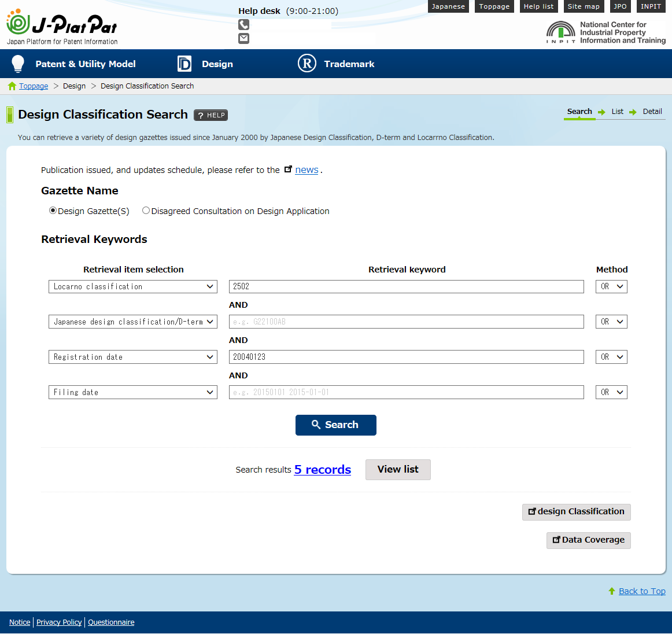The image size is (672, 634).
Task: Click the Trademark 'R' circle icon
Action: [307, 64]
